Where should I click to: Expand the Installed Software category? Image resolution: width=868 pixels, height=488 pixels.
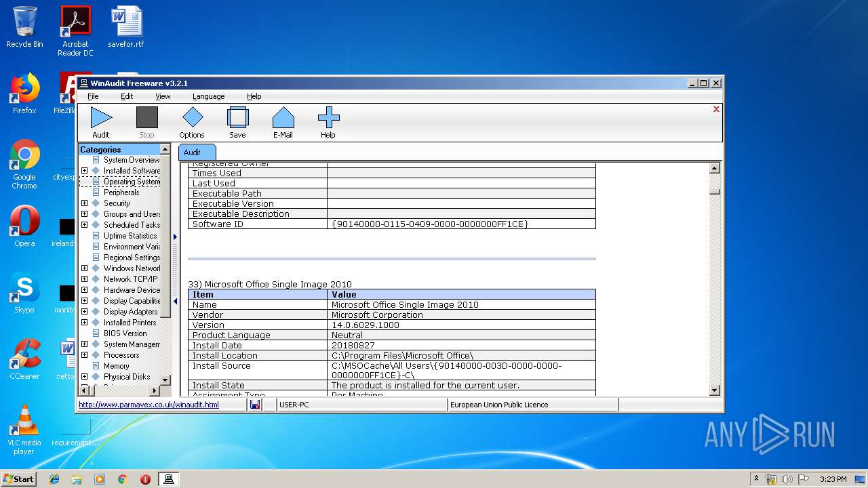[84, 171]
